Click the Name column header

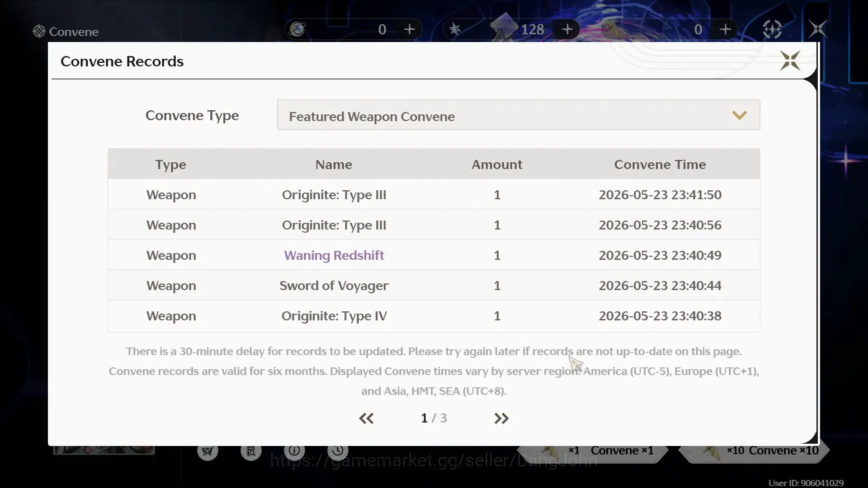point(334,164)
